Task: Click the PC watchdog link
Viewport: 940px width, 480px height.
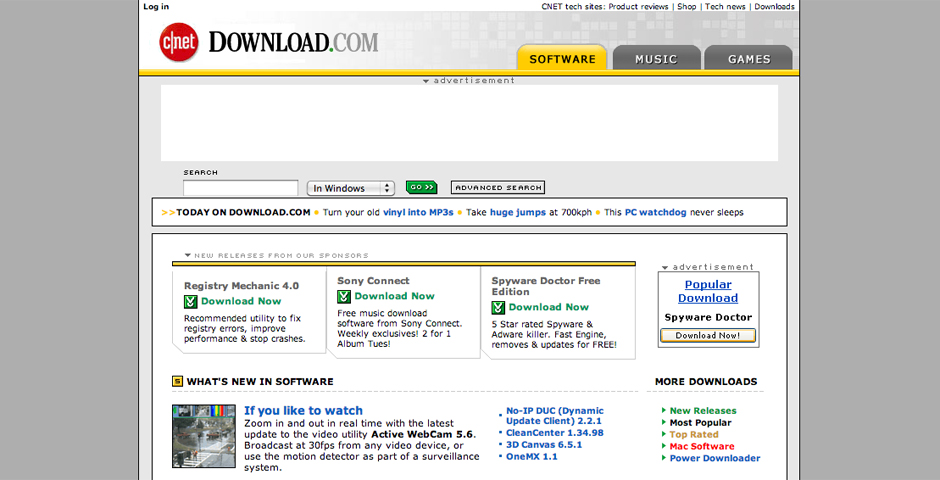Action: (655, 212)
